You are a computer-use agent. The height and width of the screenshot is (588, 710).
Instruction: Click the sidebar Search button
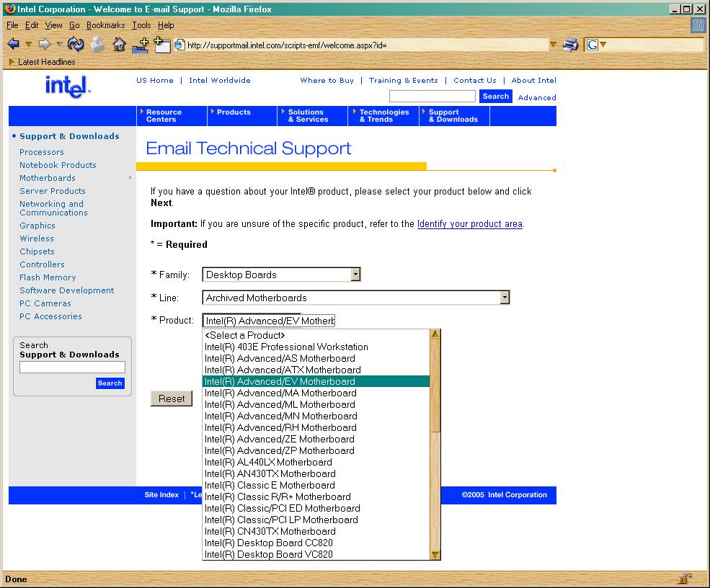point(110,383)
